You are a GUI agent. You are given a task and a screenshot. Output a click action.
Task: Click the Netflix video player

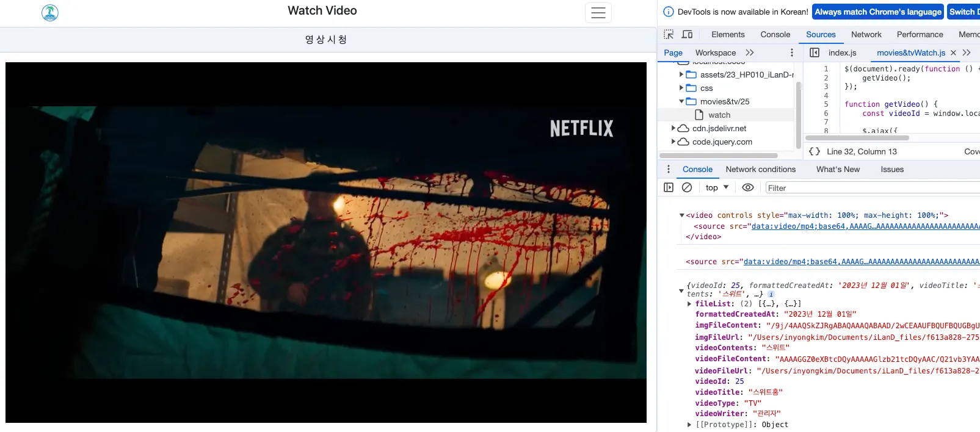326,242
